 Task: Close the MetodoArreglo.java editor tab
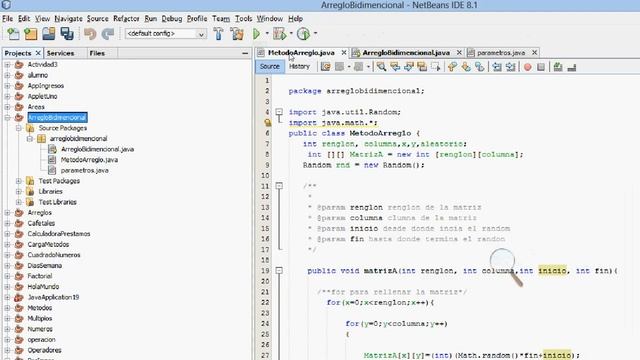(x=344, y=53)
